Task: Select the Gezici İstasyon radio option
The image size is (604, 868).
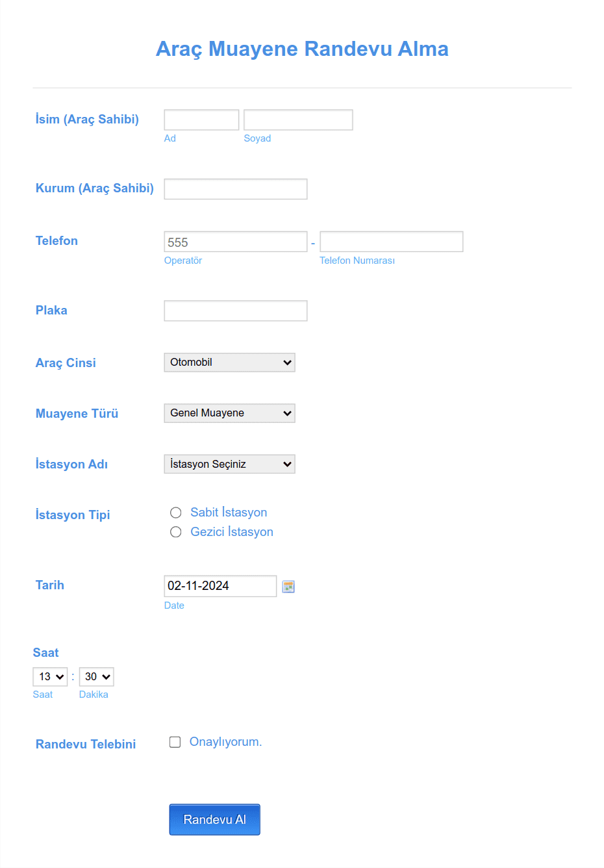Action: click(x=175, y=532)
